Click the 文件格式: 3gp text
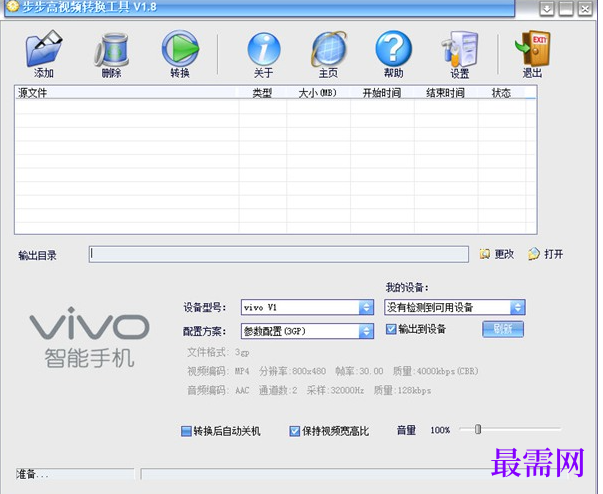This screenshot has width=603, height=494. point(218,352)
